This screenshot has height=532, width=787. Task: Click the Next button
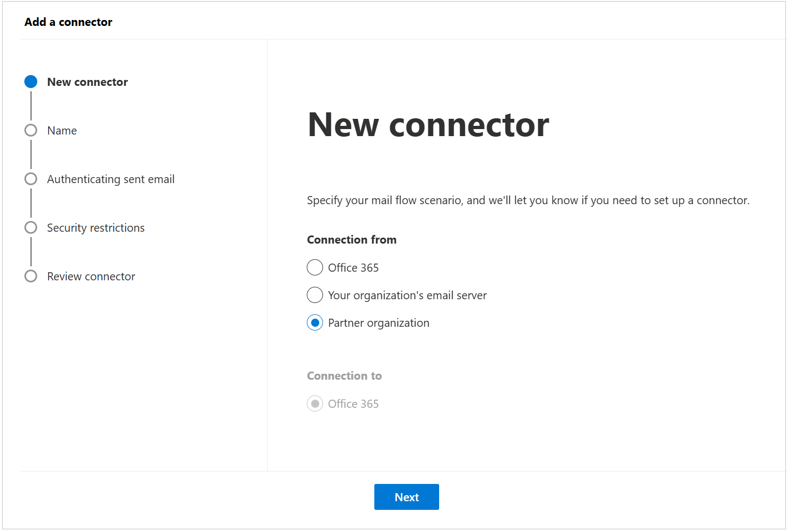click(x=406, y=497)
